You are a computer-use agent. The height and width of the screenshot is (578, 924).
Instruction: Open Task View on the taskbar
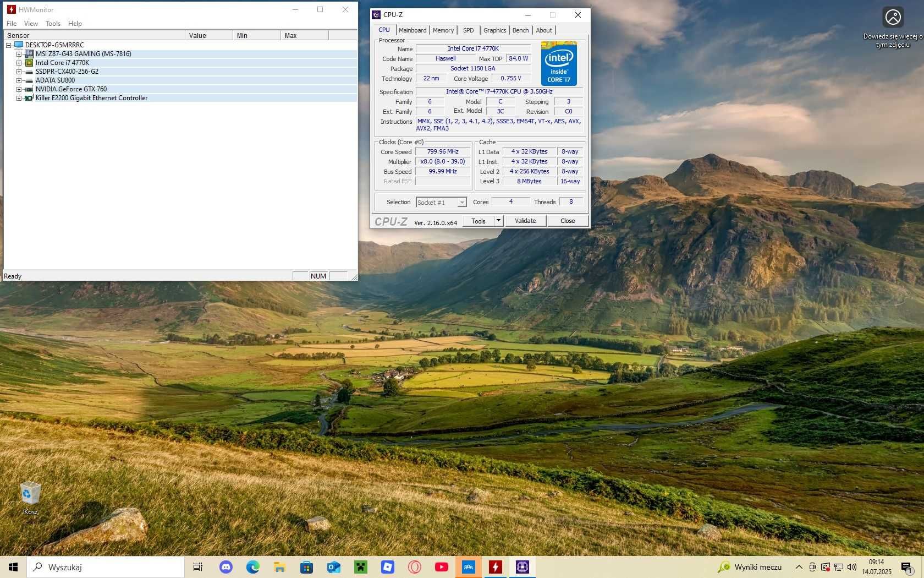click(198, 567)
